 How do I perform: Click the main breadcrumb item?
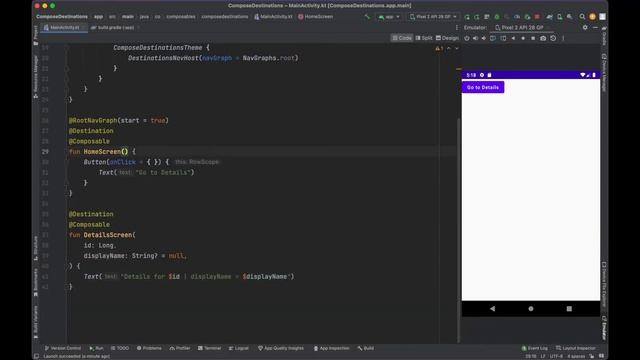click(128, 17)
